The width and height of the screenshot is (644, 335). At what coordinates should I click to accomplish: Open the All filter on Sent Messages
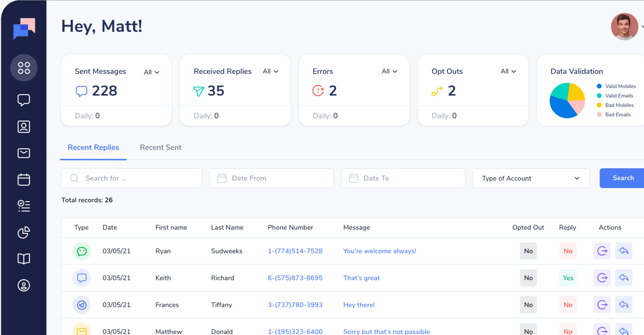151,72
